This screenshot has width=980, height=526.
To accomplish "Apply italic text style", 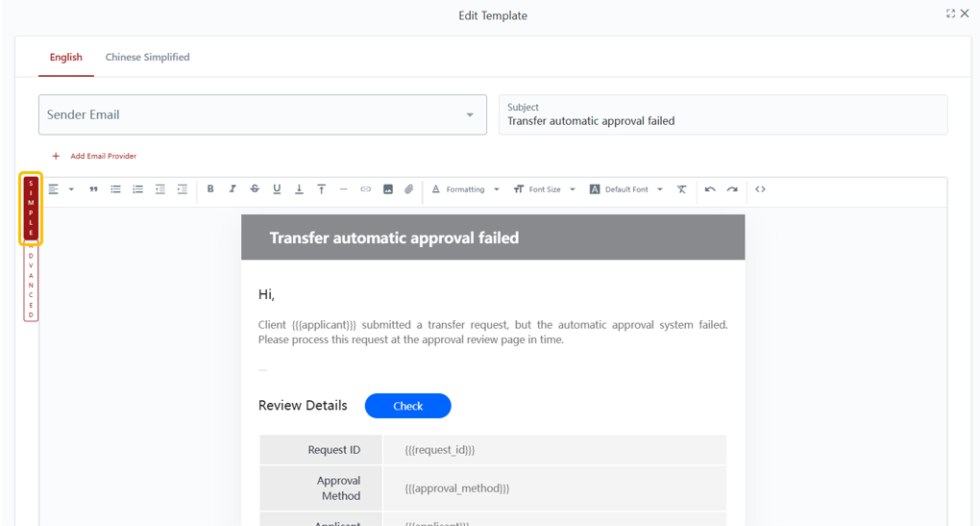I will (x=233, y=189).
